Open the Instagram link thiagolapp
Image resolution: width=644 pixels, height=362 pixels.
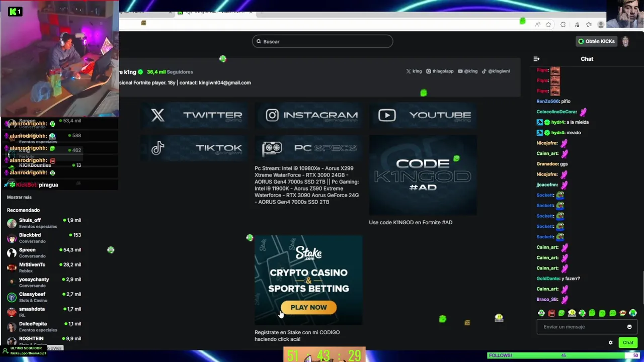point(440,71)
